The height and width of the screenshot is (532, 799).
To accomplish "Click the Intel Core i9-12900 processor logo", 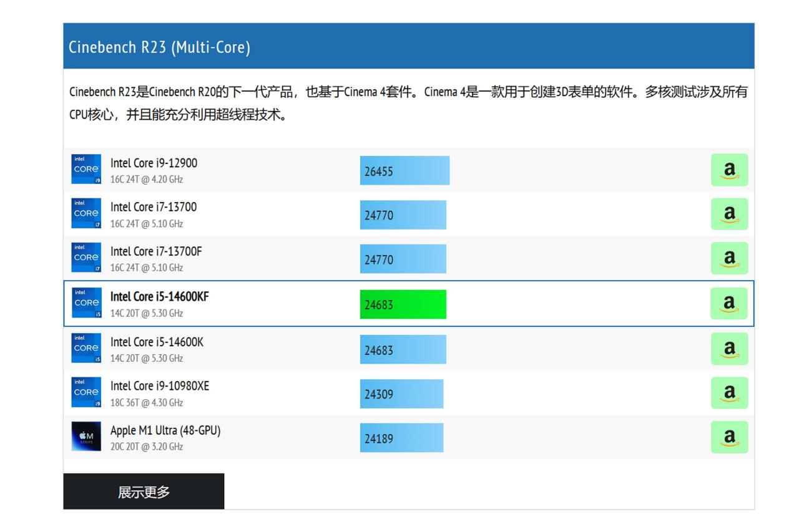I will (86, 170).
